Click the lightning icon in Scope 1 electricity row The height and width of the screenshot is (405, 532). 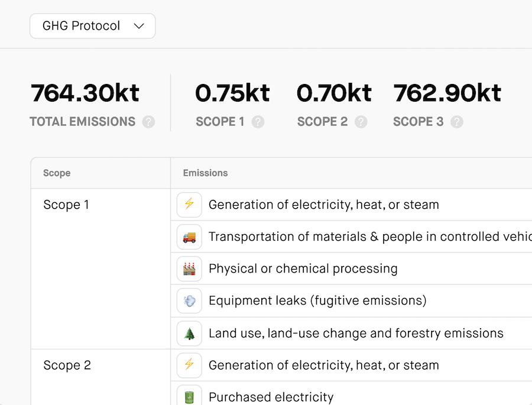pos(189,205)
